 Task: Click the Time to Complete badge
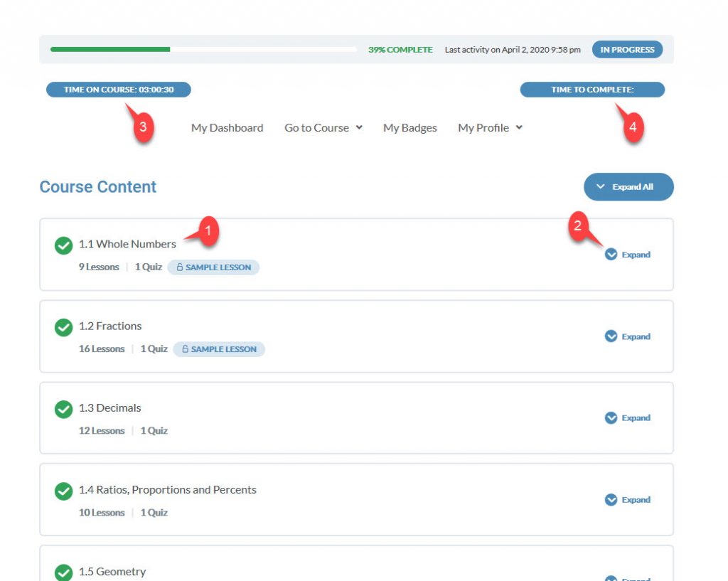592,90
